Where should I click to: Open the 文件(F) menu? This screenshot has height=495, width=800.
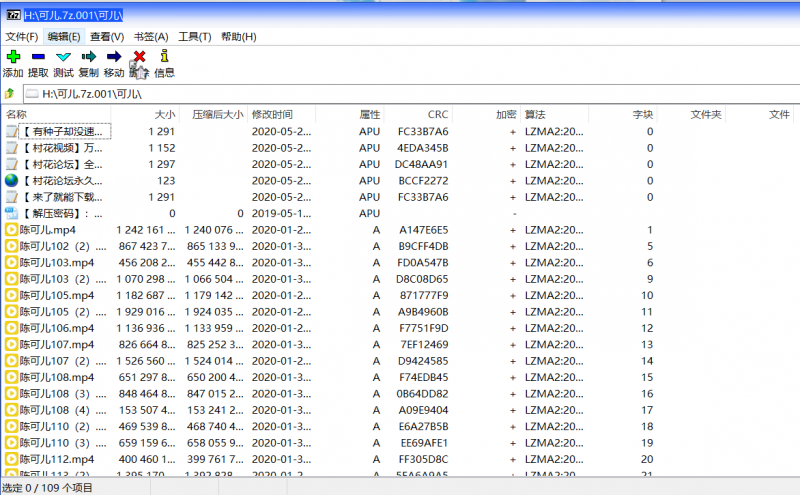(x=21, y=37)
